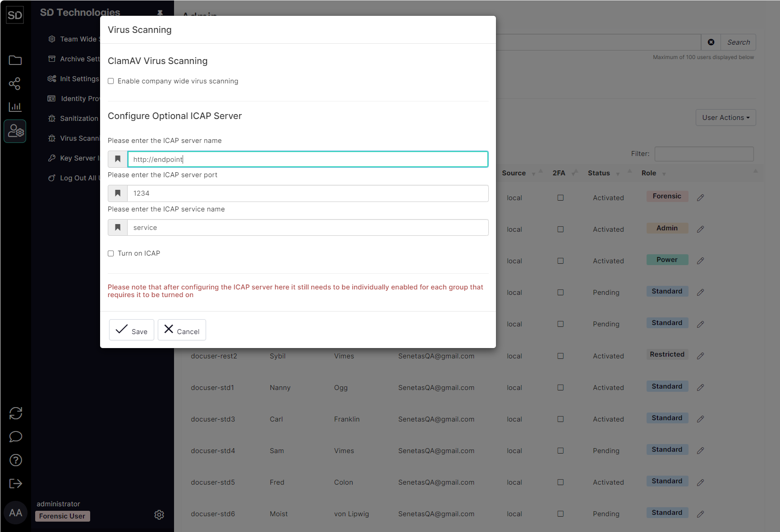Open Virus Scanning sidebar item
The height and width of the screenshot is (532, 780).
click(x=74, y=138)
